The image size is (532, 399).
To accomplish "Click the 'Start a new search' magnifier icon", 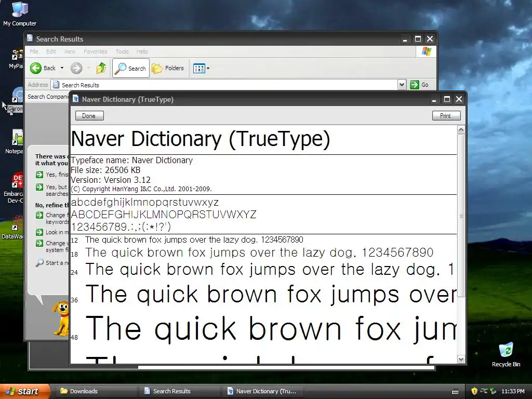I will pos(39,262).
